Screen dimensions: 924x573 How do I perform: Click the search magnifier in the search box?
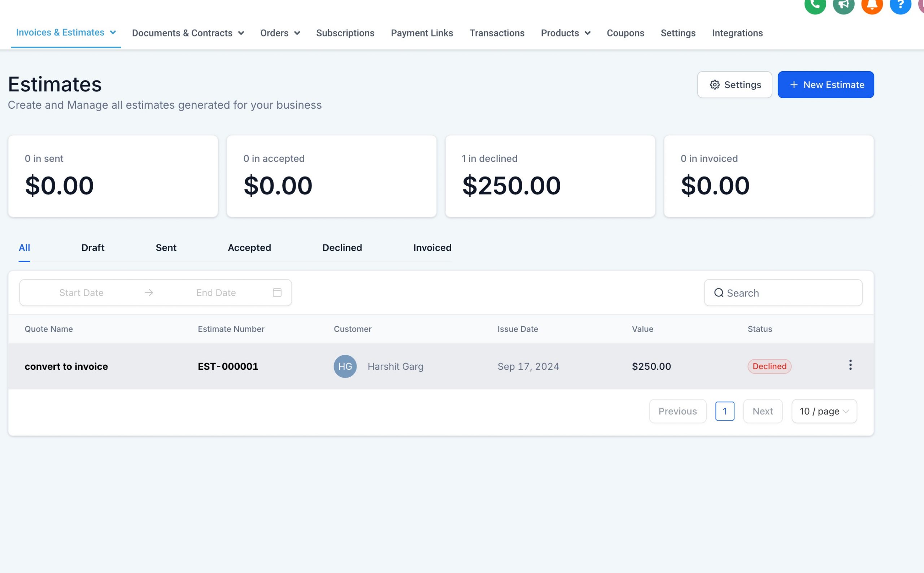pyautogui.click(x=719, y=293)
